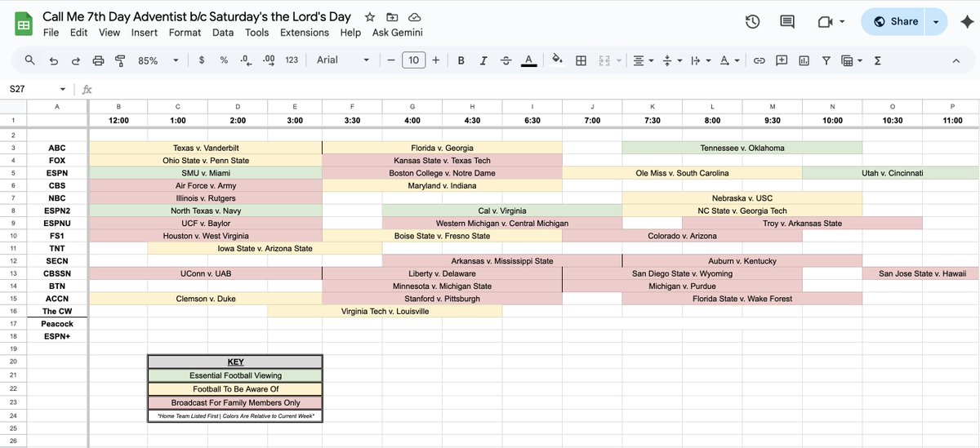Select Essential Football Viewing key cell
Screen dimensions: 980x448
tap(235, 375)
